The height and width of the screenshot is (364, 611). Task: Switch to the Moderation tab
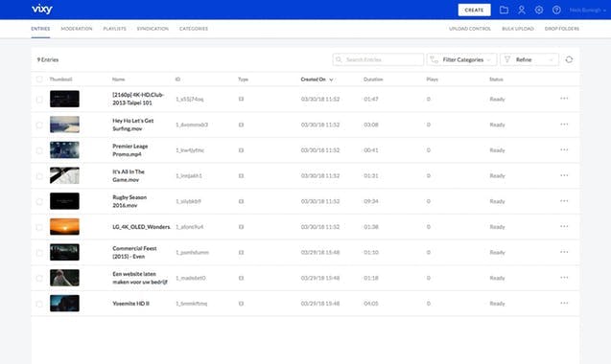77,29
